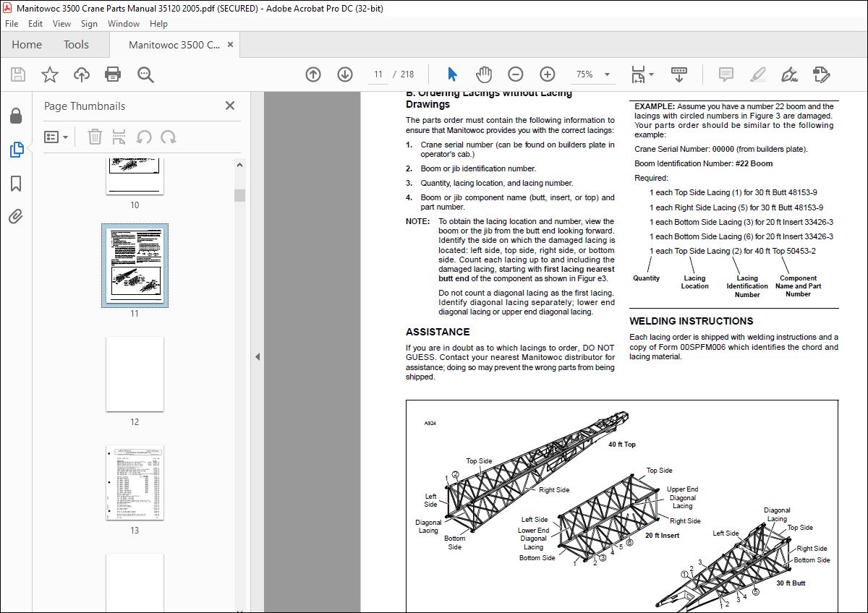Click the WELDING INSTRUCTIONS heading
Screen dimensions: 868x613
pos(691,321)
